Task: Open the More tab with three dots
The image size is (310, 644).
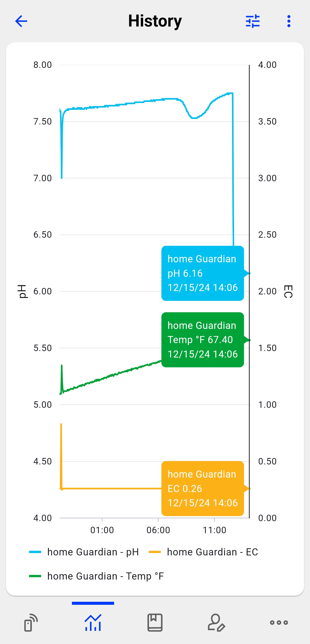Action: click(x=279, y=622)
